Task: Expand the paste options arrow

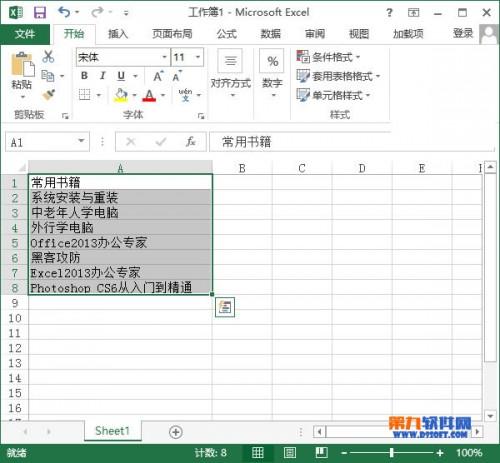Action: point(23,97)
